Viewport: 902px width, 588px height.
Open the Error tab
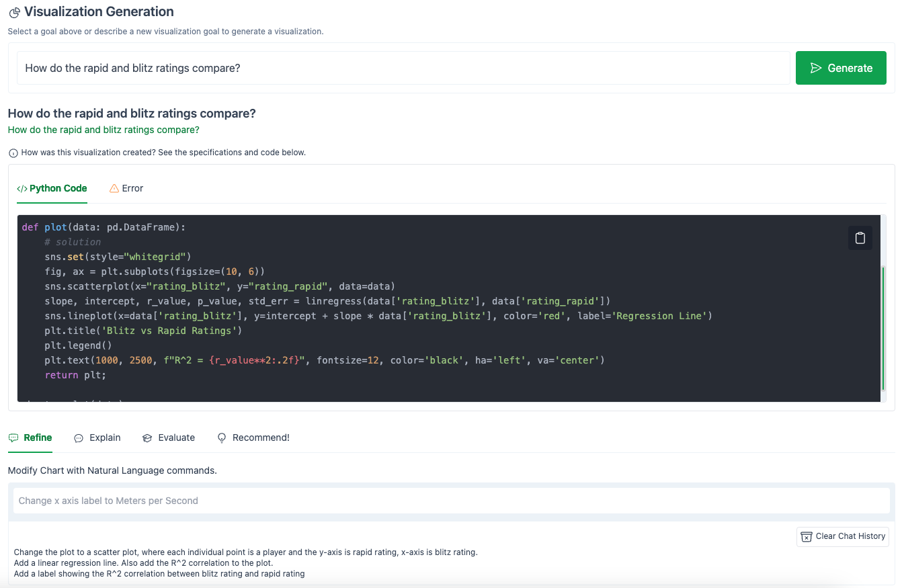(x=126, y=188)
